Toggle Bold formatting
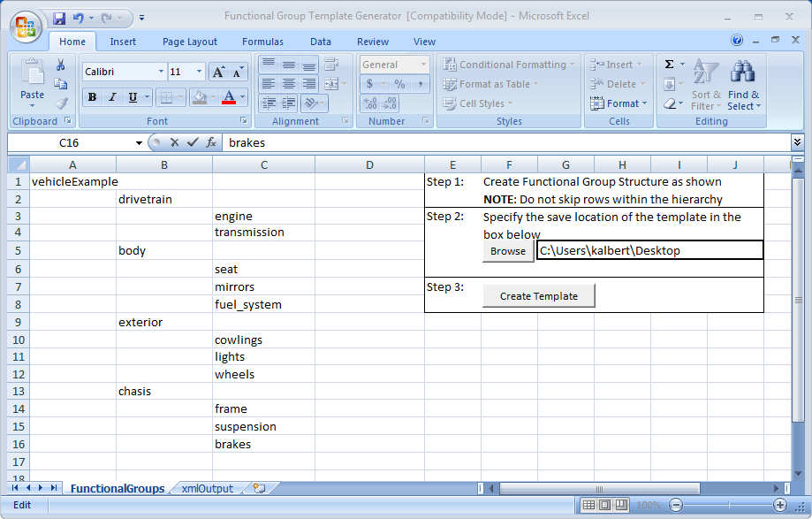 coord(92,97)
